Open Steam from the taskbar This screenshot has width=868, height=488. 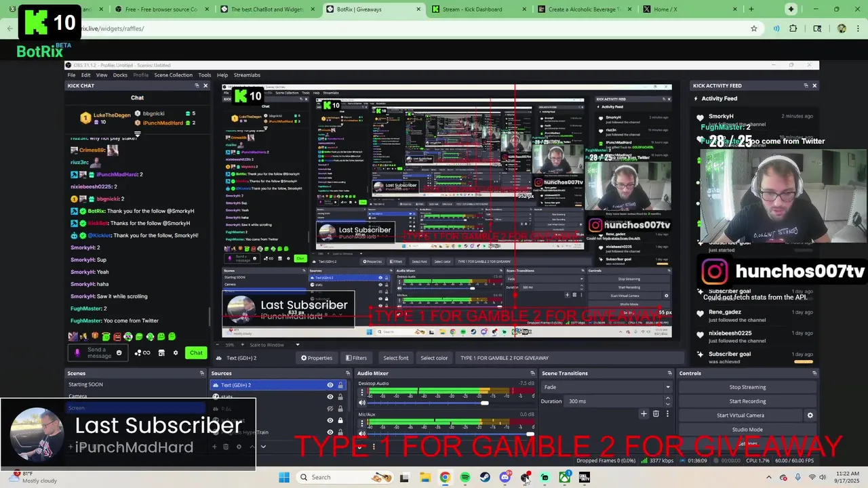485,477
